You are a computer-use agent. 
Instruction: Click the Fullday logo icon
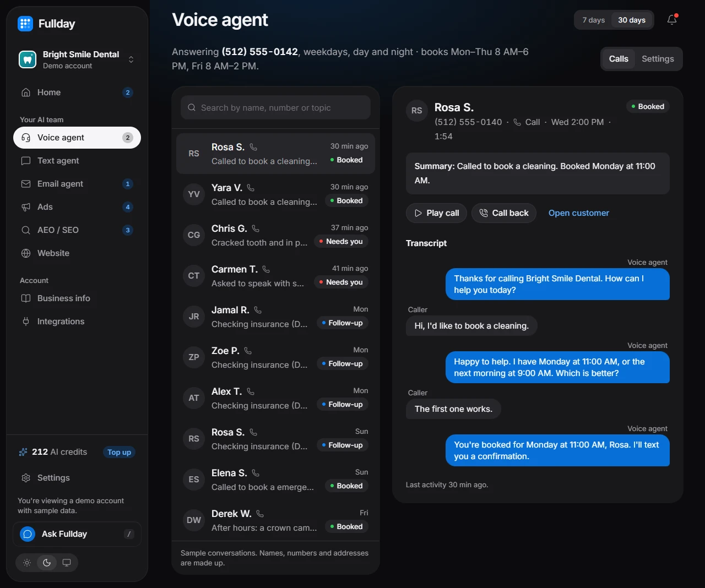click(x=25, y=24)
